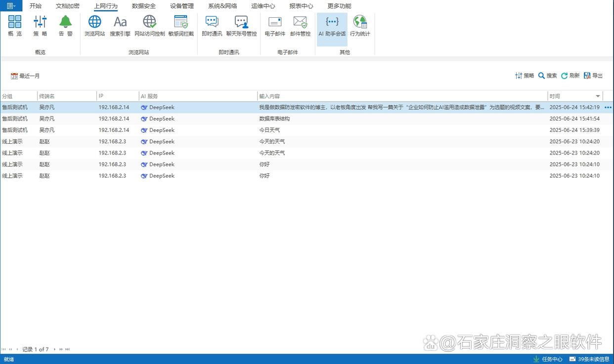Click the 导出 export button

[x=593, y=76]
